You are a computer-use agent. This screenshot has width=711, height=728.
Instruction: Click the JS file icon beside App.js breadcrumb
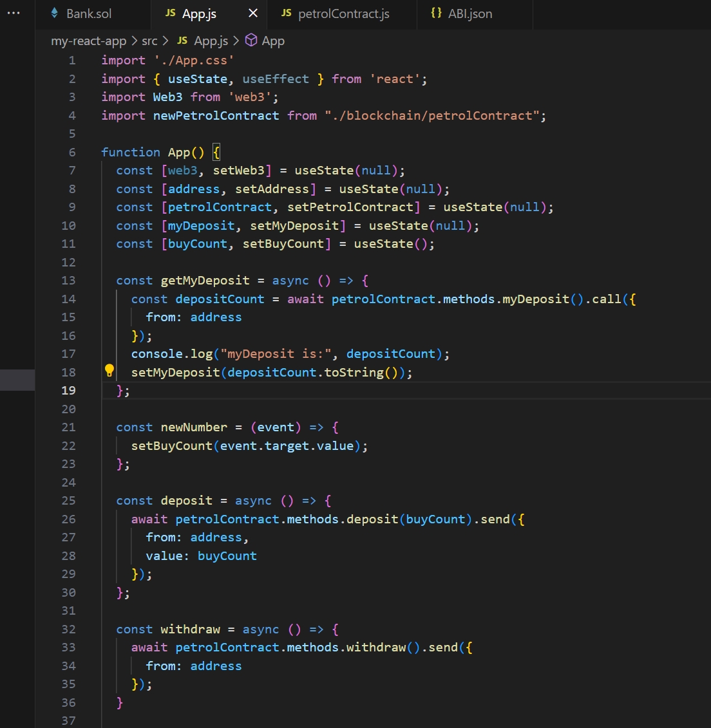pyautogui.click(x=182, y=40)
